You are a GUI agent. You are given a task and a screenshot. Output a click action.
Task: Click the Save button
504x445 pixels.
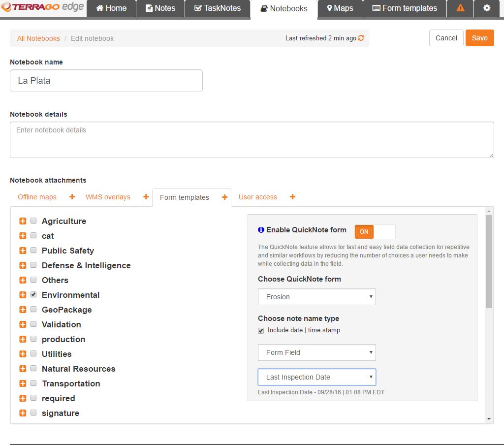pyautogui.click(x=479, y=38)
